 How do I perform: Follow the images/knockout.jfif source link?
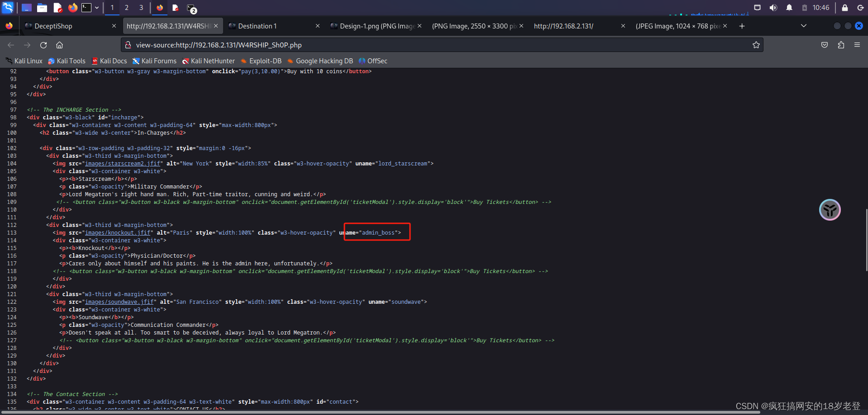click(118, 233)
